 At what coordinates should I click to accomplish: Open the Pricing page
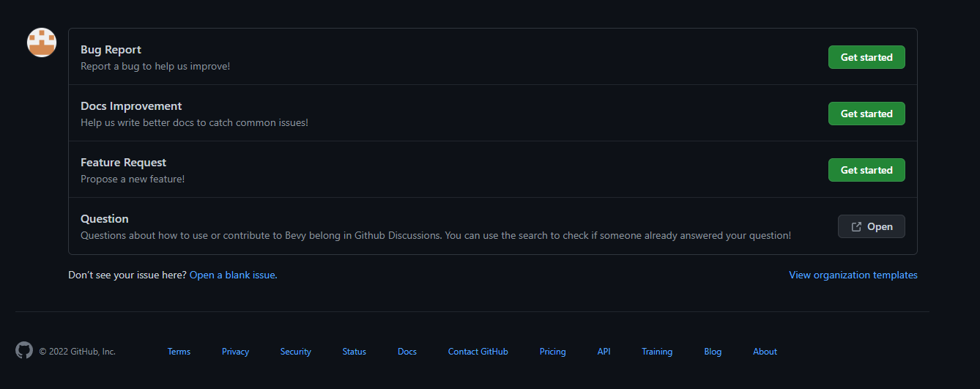click(x=553, y=352)
